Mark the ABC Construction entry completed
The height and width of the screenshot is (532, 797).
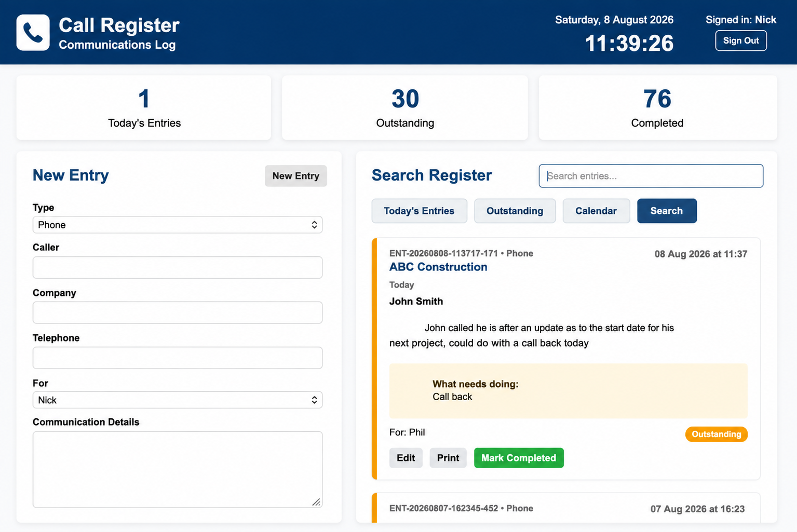tap(518, 458)
